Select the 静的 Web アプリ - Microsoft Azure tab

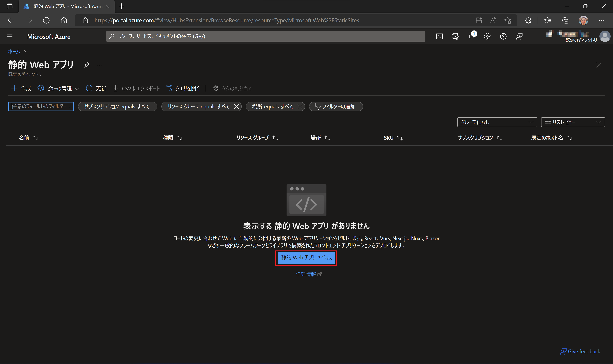click(67, 6)
